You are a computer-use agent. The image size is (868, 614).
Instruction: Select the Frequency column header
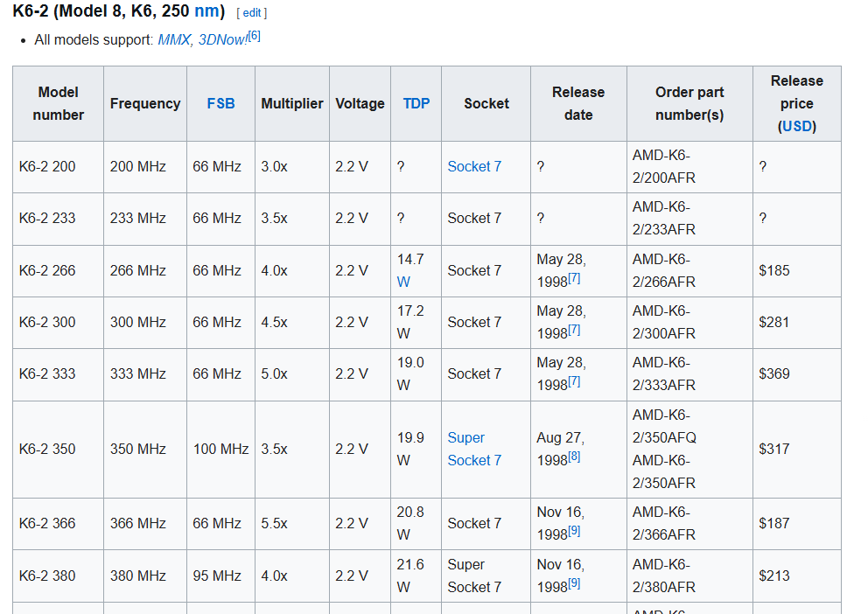(x=145, y=103)
